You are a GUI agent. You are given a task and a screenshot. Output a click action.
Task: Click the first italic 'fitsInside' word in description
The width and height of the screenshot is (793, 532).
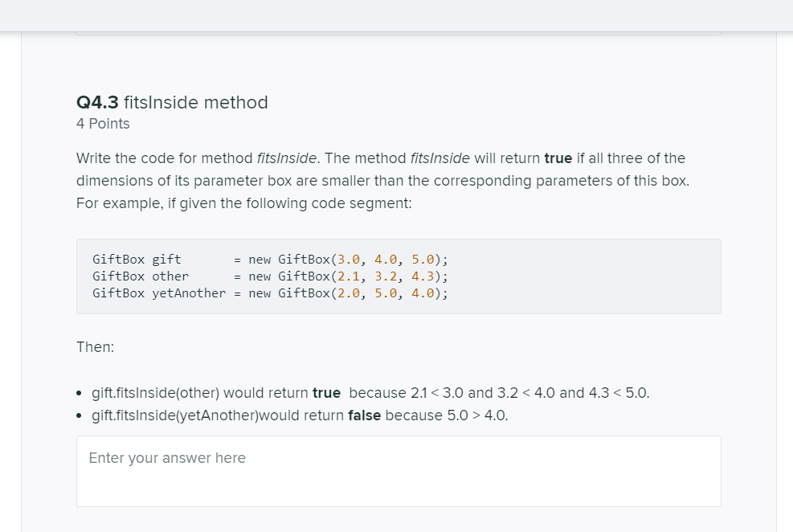pos(286,158)
